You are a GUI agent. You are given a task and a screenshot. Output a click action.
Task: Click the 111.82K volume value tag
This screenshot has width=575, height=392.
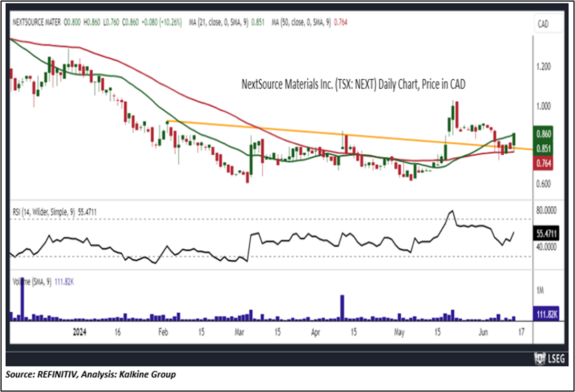(546, 314)
